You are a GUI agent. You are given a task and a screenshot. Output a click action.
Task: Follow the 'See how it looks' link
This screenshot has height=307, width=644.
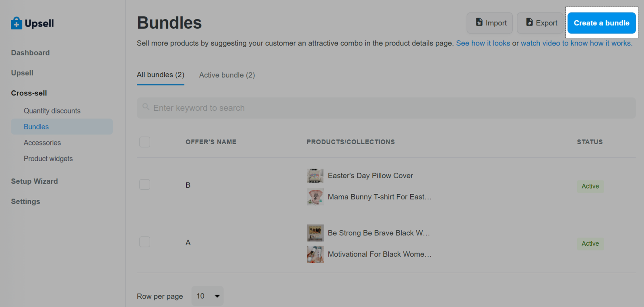click(x=483, y=43)
